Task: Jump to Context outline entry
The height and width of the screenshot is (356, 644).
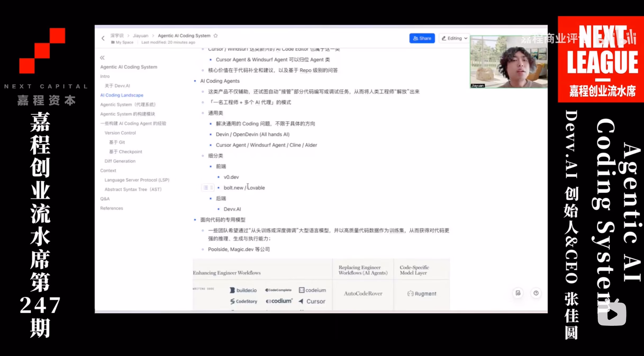Action: (108, 171)
